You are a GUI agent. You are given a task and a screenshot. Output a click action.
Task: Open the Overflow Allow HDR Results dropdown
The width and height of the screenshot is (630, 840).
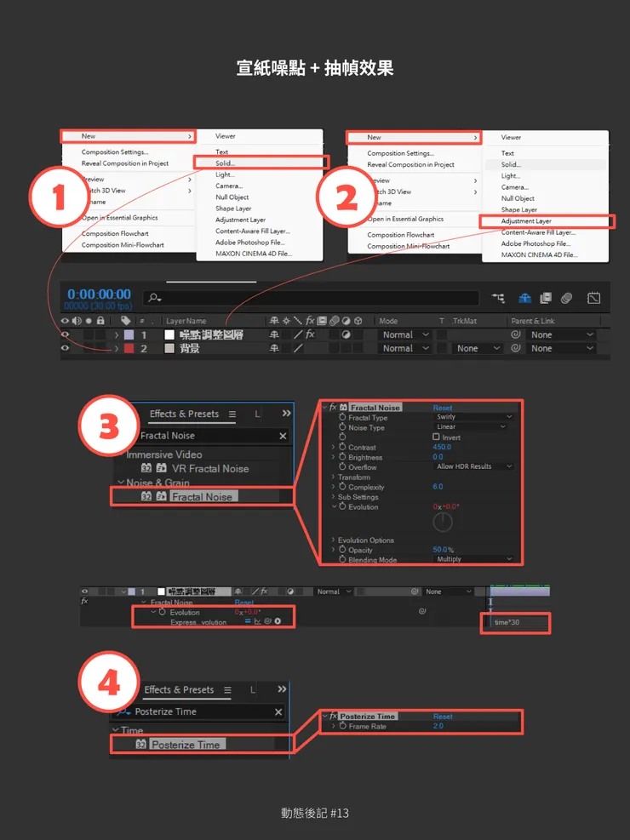[474, 466]
